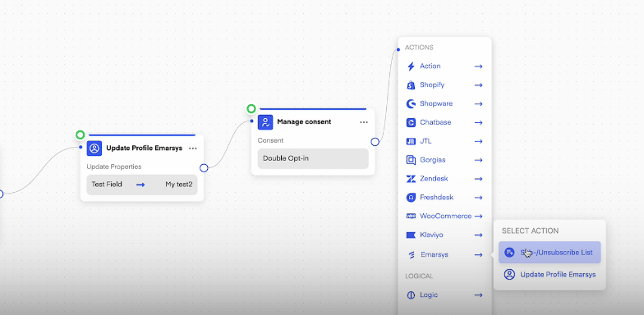Click the JTL logo icon
Image resolution: width=644 pixels, height=315 pixels.
(411, 141)
